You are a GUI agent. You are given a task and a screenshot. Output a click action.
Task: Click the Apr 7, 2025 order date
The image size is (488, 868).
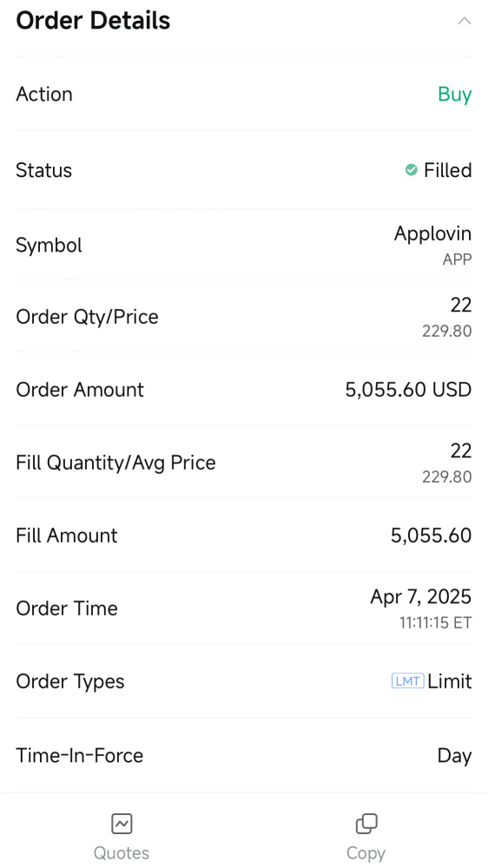pos(421,597)
